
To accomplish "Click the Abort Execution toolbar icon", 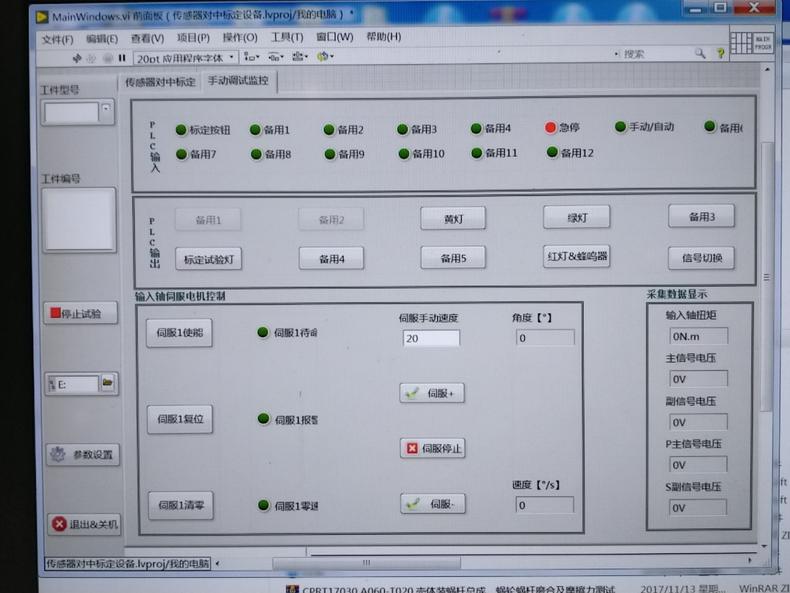I will pyautogui.click(x=107, y=58).
